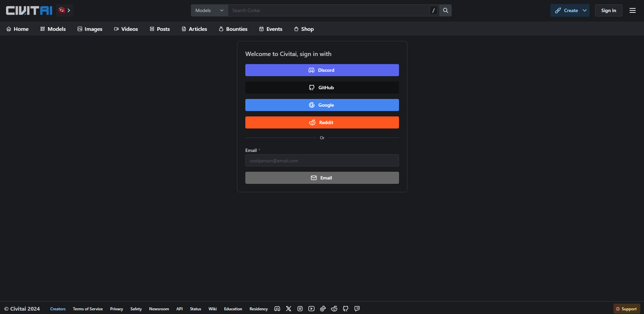
Task: Open the Images nav tab
Action: [x=90, y=29]
